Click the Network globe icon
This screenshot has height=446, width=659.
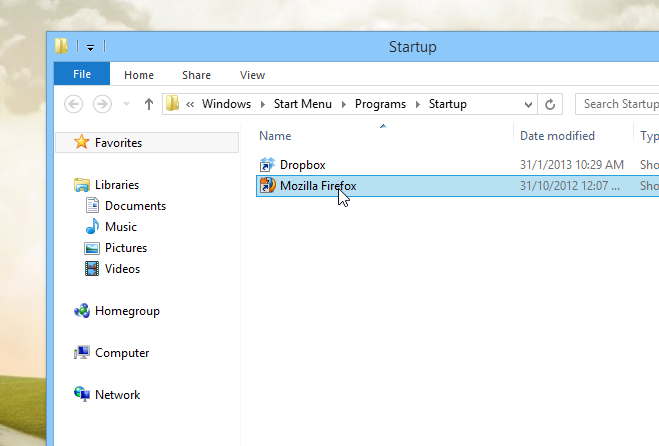point(82,395)
